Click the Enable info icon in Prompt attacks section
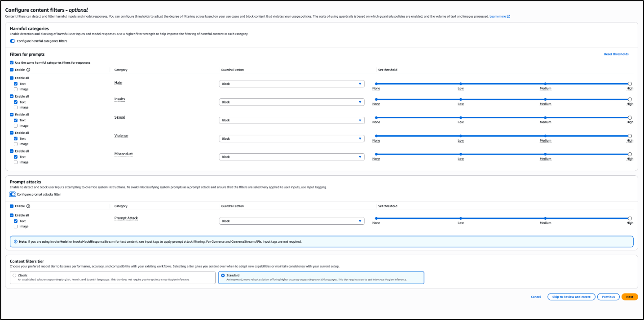Viewport: 644px width, 320px height. coord(28,206)
